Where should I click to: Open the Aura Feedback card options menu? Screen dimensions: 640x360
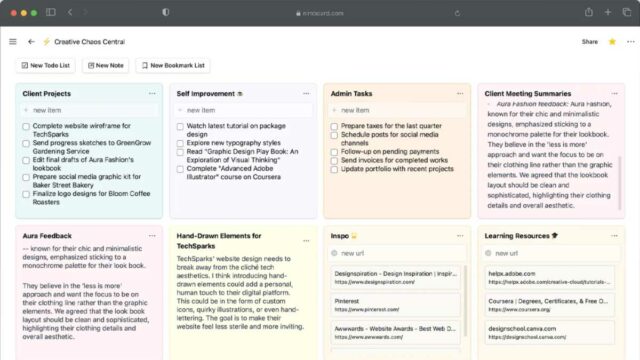coord(152,236)
